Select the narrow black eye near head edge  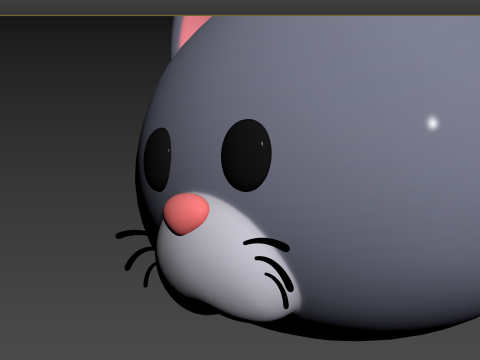pos(157,160)
